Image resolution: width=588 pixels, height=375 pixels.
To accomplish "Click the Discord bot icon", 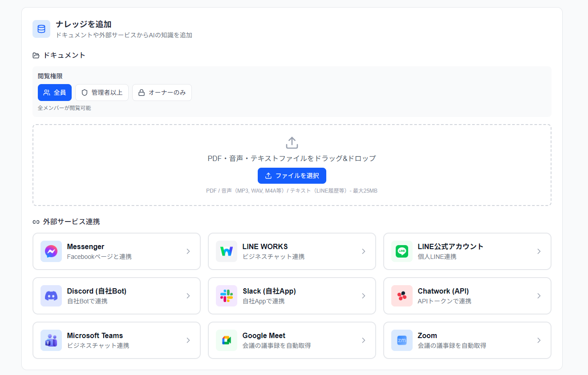I will pyautogui.click(x=51, y=295).
